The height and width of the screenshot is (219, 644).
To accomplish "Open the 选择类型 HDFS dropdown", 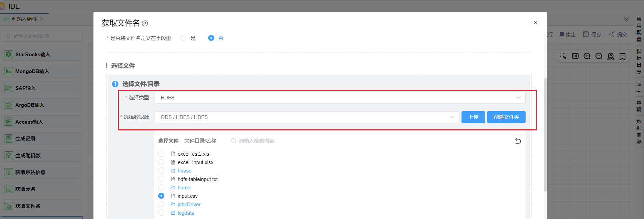I will tap(340, 97).
